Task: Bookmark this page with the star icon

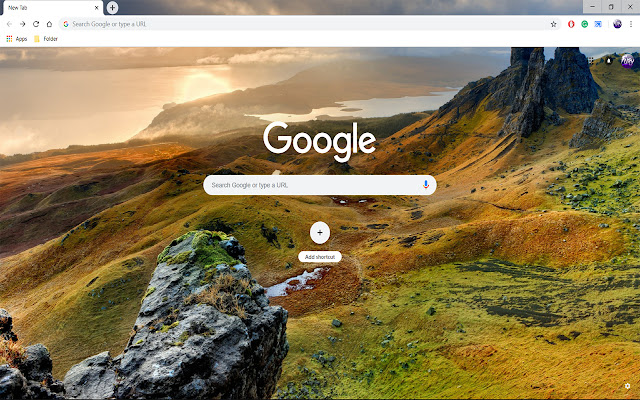Action: [553, 24]
